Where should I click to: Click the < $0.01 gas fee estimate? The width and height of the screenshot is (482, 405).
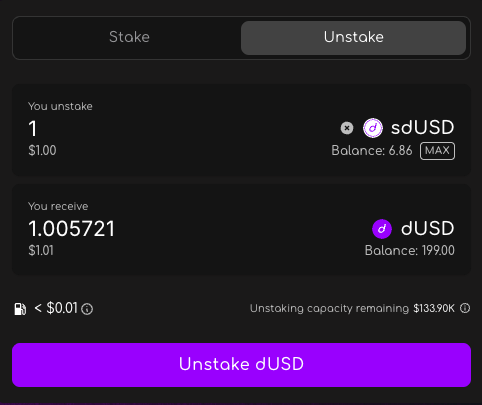pyautogui.click(x=56, y=308)
